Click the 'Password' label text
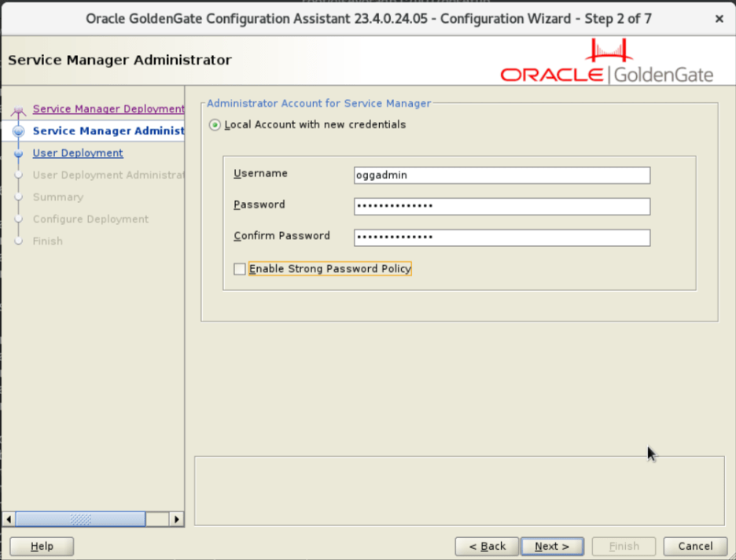The image size is (736, 560). (259, 204)
